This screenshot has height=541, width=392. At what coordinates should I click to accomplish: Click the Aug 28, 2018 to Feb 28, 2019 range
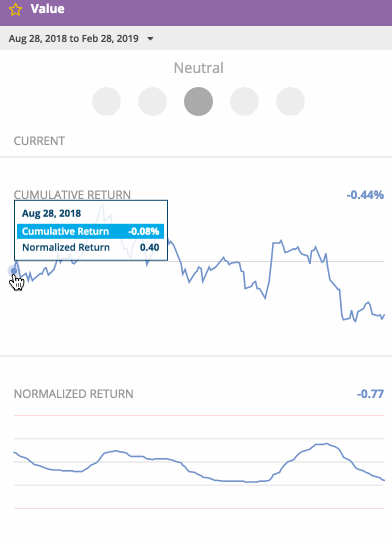click(74, 38)
